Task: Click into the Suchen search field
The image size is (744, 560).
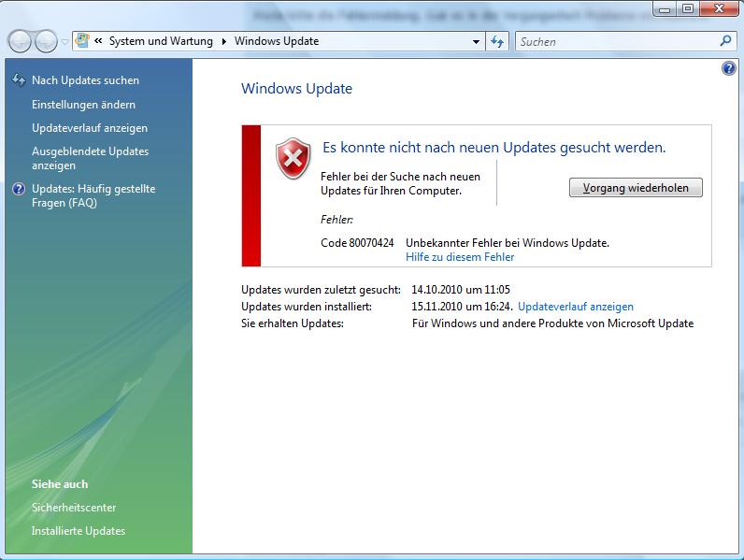Action: pyautogui.click(x=617, y=42)
